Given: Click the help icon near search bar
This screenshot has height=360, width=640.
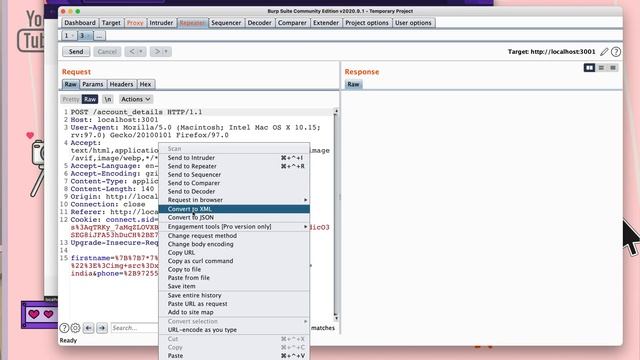Looking at the screenshot, I should click(x=64, y=328).
